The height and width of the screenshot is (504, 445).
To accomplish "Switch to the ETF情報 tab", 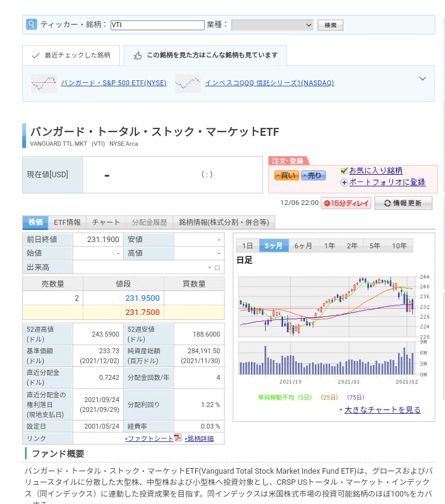I will tap(67, 222).
